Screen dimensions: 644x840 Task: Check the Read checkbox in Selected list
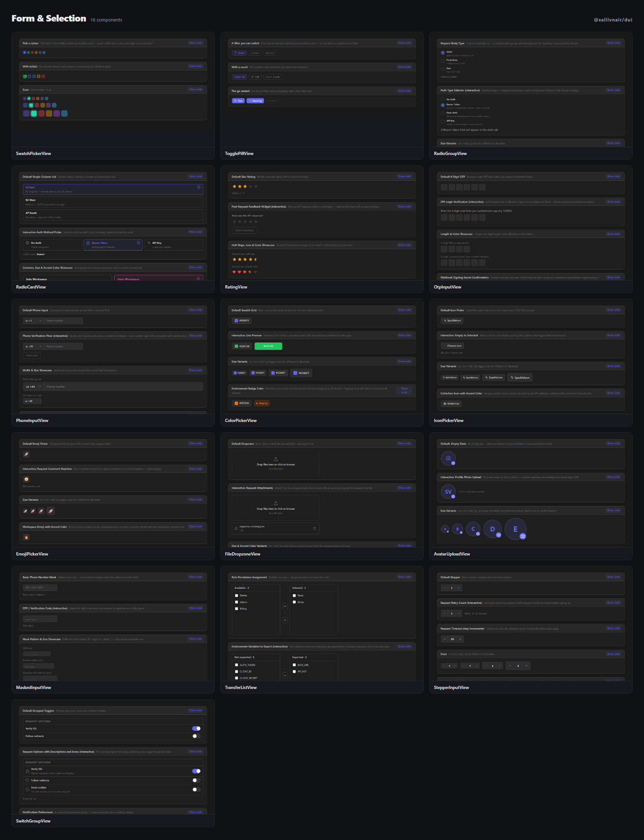pyautogui.click(x=294, y=596)
